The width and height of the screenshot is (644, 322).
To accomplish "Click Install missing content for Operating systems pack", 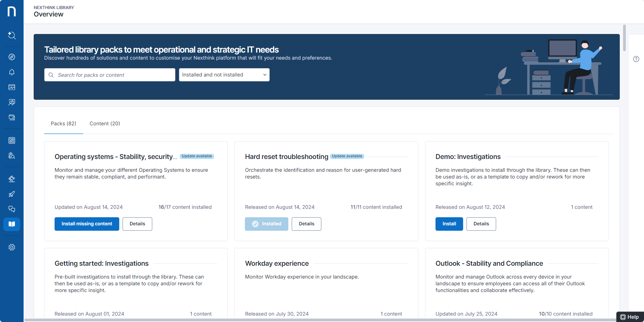I will [87, 224].
